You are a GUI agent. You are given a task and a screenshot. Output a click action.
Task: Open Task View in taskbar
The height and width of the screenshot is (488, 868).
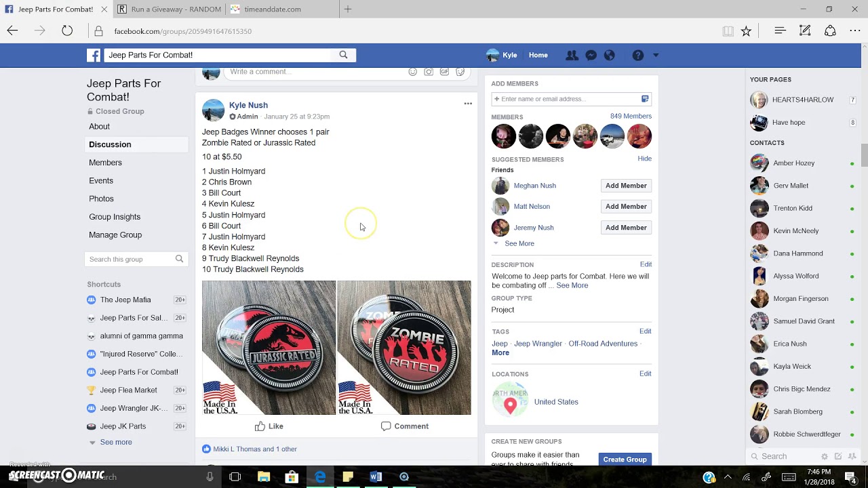point(235,476)
